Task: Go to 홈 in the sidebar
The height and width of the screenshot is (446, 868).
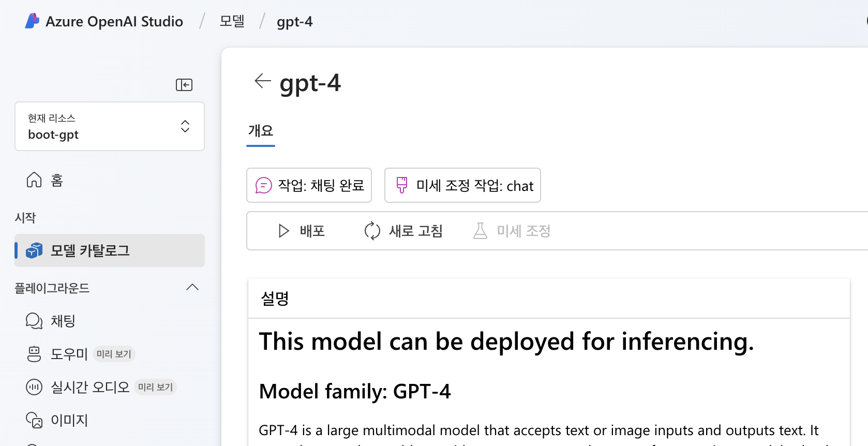Action: pyautogui.click(x=57, y=180)
